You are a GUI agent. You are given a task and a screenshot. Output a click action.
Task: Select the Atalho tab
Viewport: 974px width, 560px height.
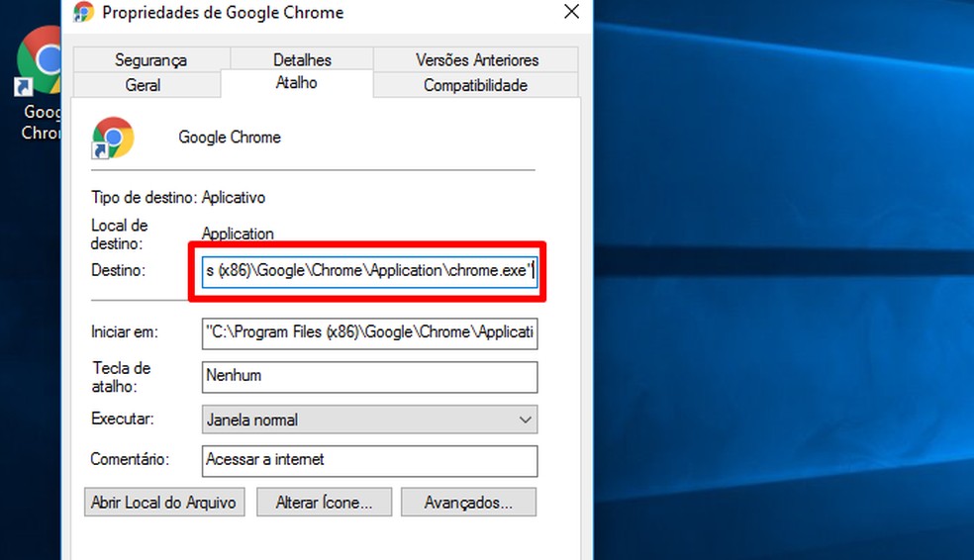pyautogui.click(x=297, y=82)
